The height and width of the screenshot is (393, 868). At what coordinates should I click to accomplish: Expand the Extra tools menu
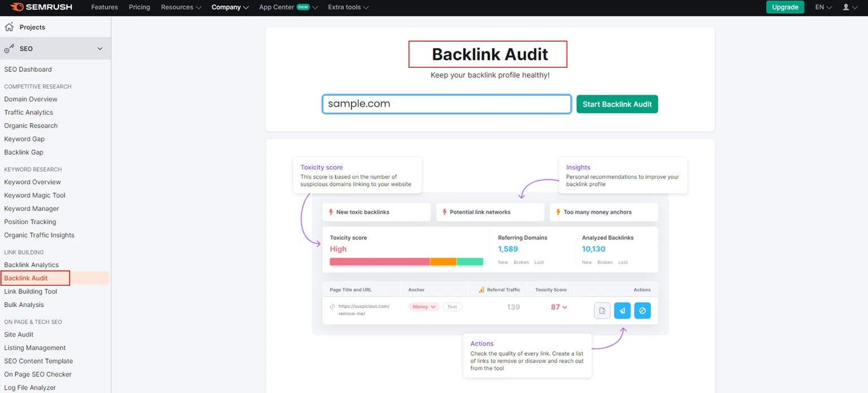[348, 7]
